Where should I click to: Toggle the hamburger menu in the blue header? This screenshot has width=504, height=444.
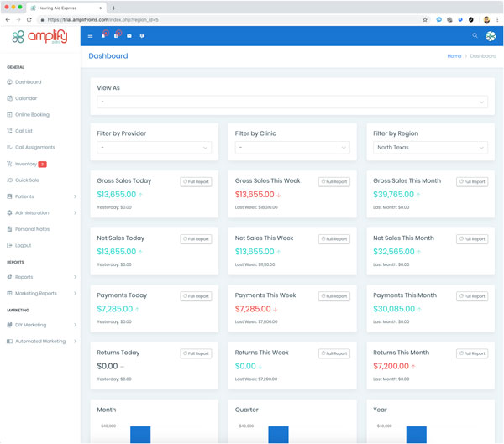91,35
